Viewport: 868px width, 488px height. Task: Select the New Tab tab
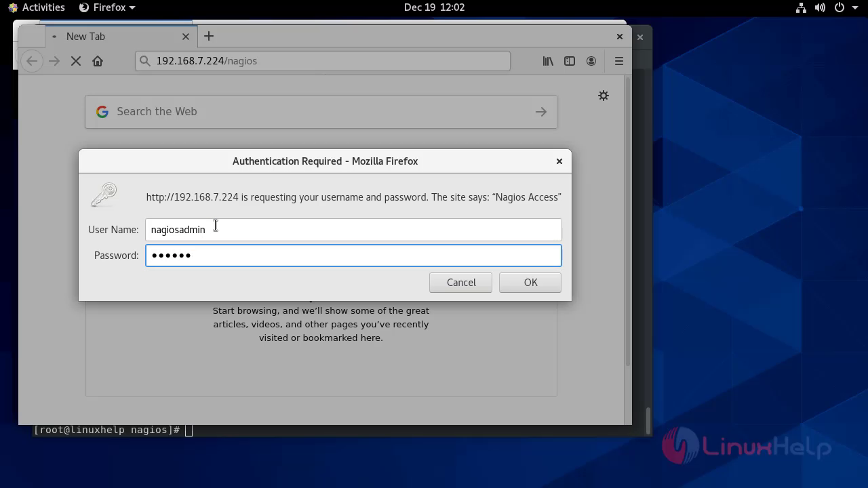coord(121,37)
